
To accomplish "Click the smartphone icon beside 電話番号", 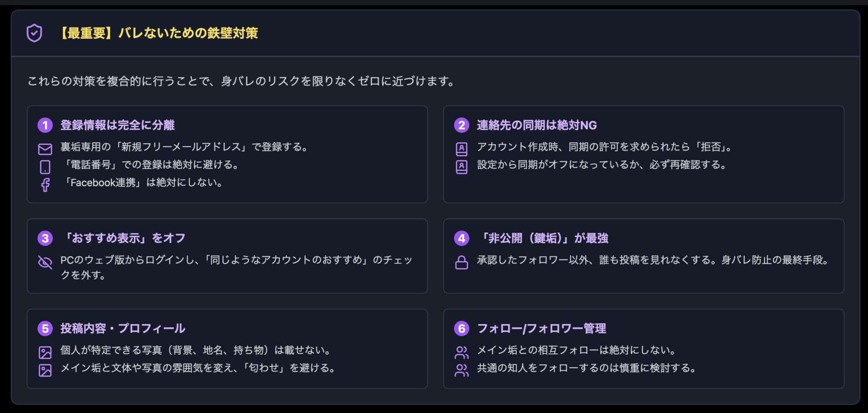I will click(x=45, y=167).
